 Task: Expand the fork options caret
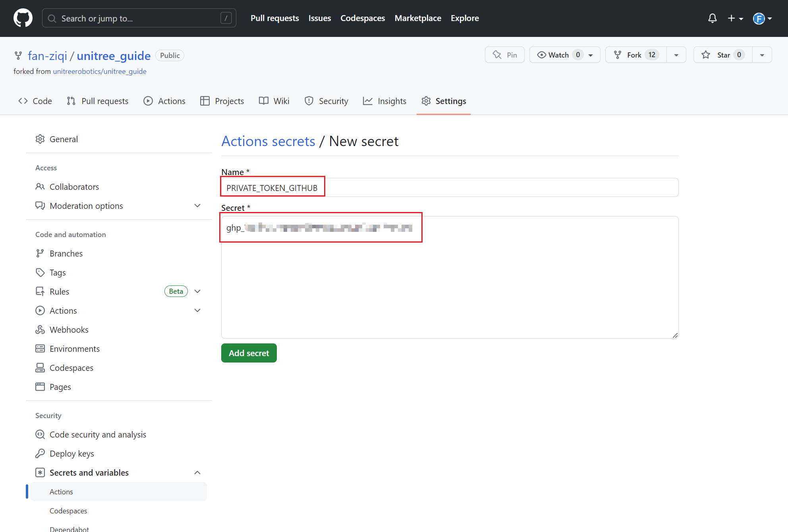coord(676,55)
